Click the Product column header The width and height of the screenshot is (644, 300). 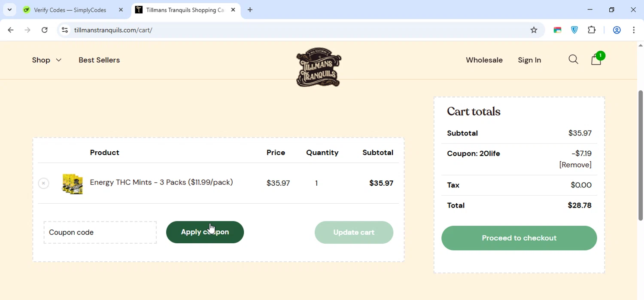105,153
